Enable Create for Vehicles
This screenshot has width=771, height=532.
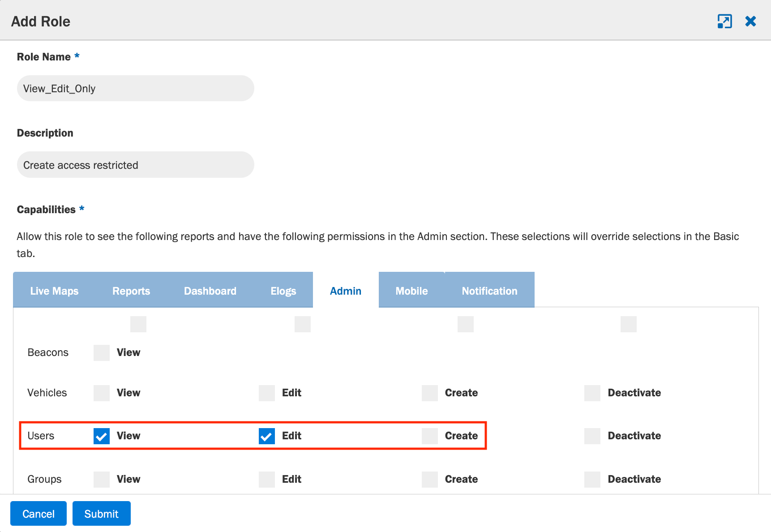430,393
